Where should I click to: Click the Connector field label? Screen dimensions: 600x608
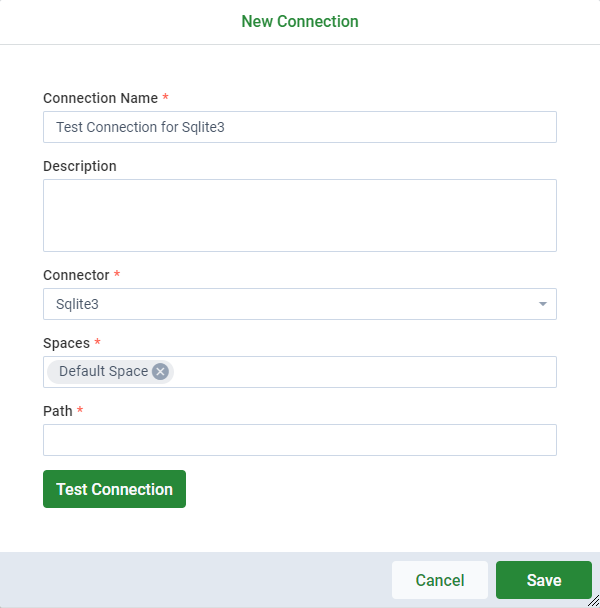coord(76,275)
